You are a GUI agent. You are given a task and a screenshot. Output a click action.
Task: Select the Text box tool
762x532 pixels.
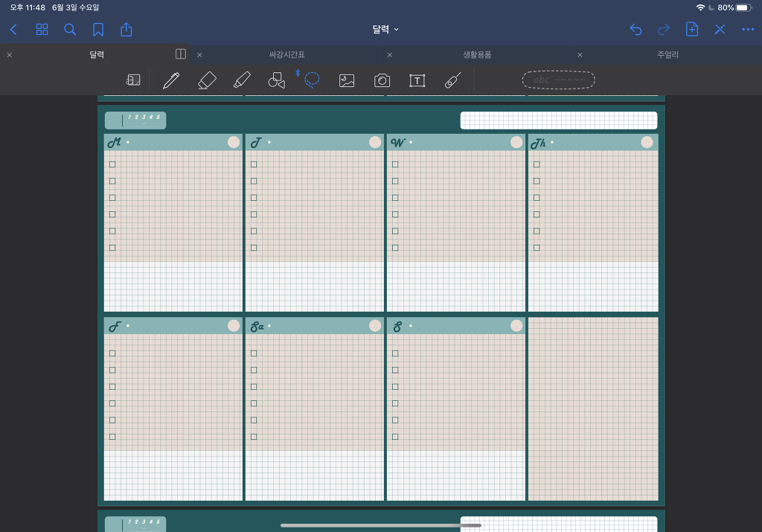point(417,80)
